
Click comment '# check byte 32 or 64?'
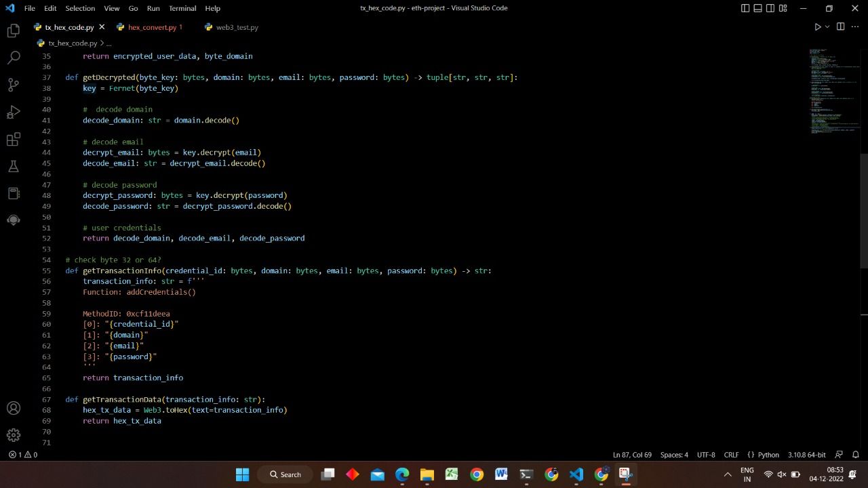tap(113, 260)
